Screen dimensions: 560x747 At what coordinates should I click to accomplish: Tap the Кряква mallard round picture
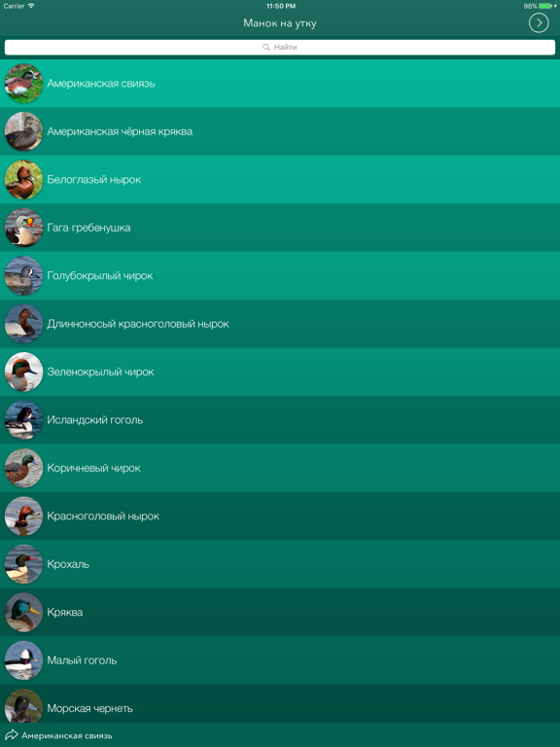pos(23,612)
